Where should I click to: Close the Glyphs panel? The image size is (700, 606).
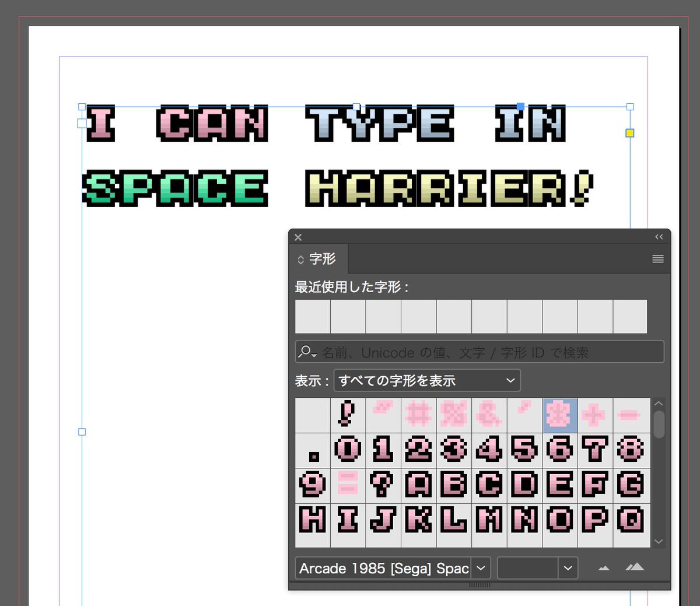pos(298,237)
